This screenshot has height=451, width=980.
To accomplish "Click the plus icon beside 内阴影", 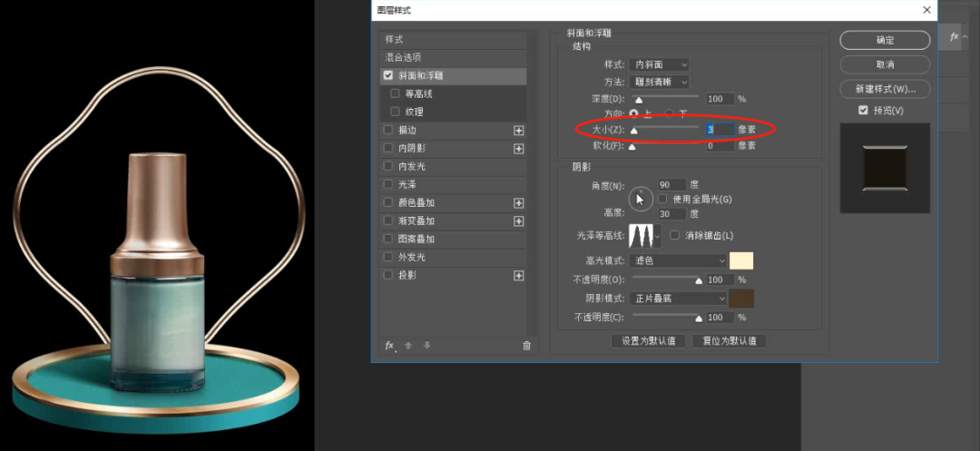I will (519, 148).
